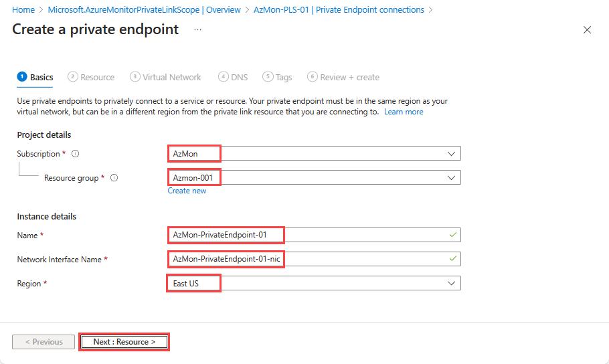Follow the Learn more link

click(x=404, y=112)
